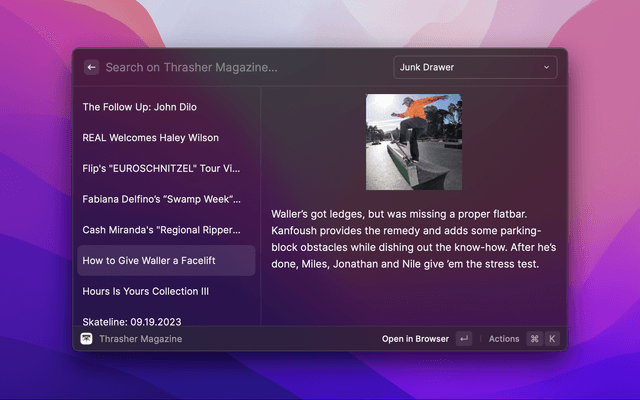Click the Waller article description text
This screenshot has height=400, width=640.
[413, 239]
